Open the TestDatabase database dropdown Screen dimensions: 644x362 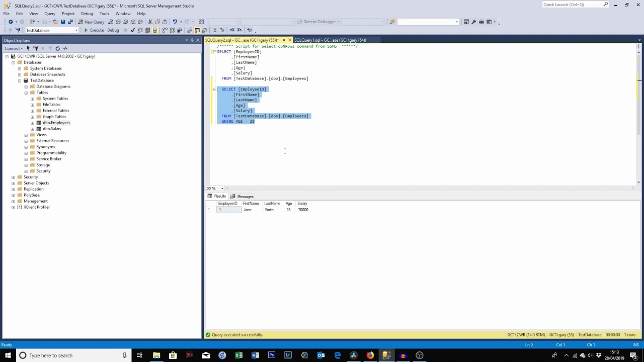76,30
